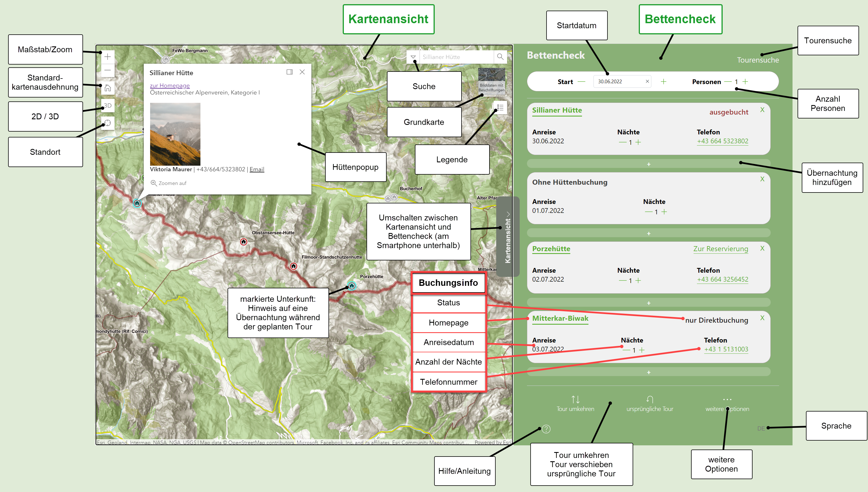Image resolution: width=868 pixels, height=492 pixels.
Task: Locate my position on map
Action: click(107, 123)
